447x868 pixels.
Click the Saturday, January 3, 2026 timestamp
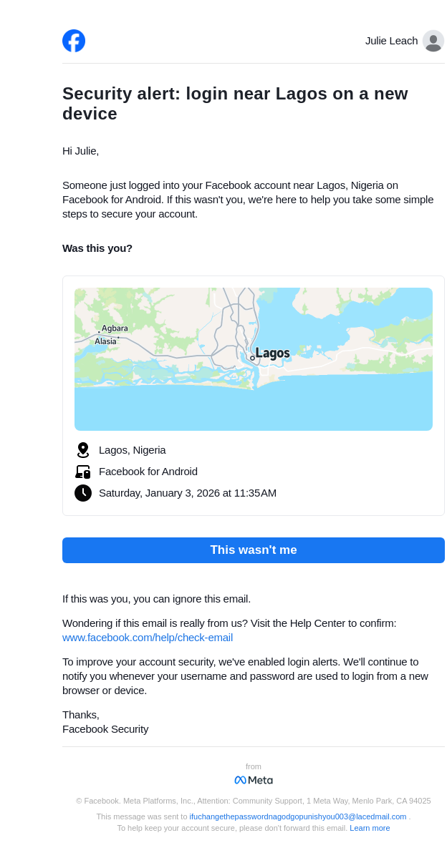[x=188, y=493]
